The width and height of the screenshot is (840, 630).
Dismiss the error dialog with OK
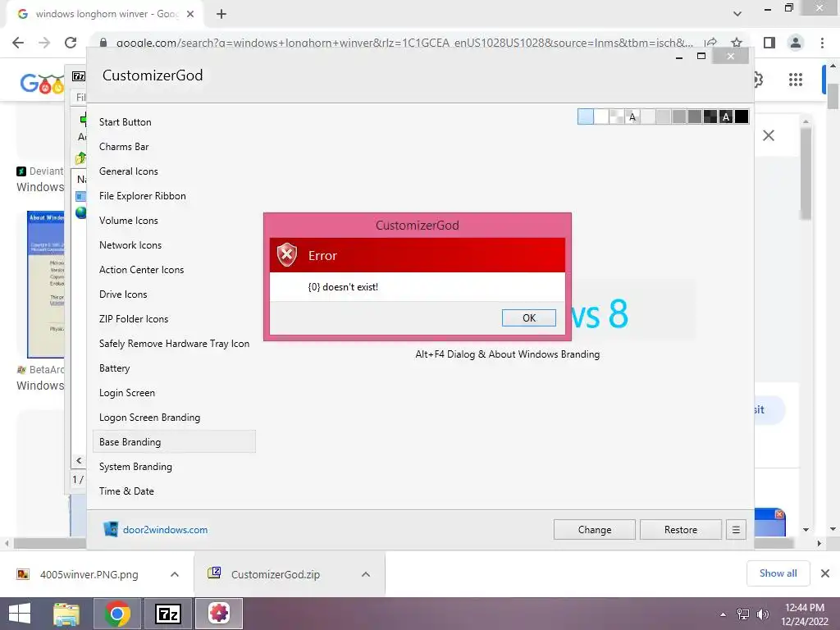[x=528, y=317]
